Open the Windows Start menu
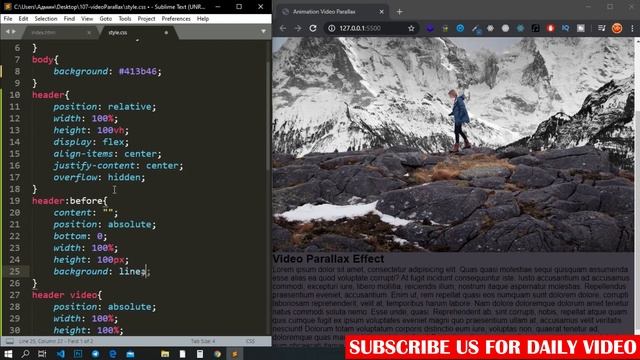This screenshot has height=360, width=640. pyautogui.click(x=8, y=354)
